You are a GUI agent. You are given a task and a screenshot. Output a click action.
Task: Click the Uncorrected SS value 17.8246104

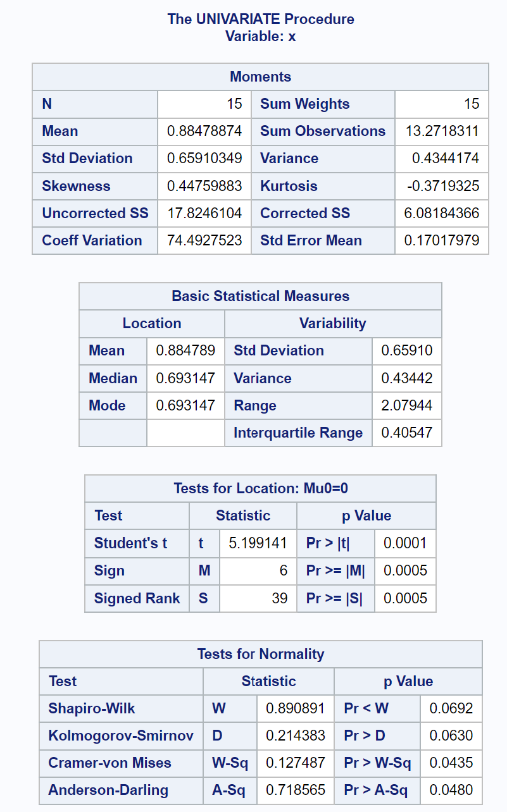tap(204, 214)
